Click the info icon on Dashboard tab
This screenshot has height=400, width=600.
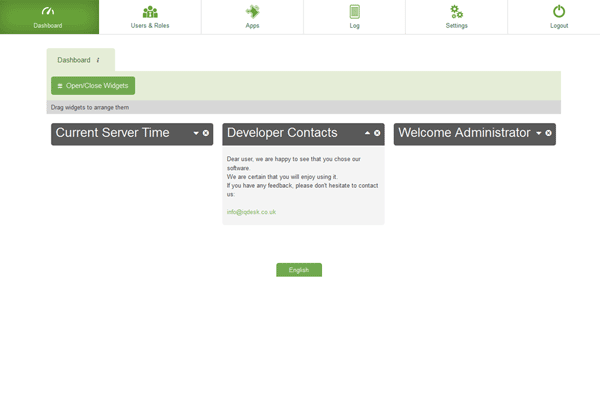(x=98, y=60)
